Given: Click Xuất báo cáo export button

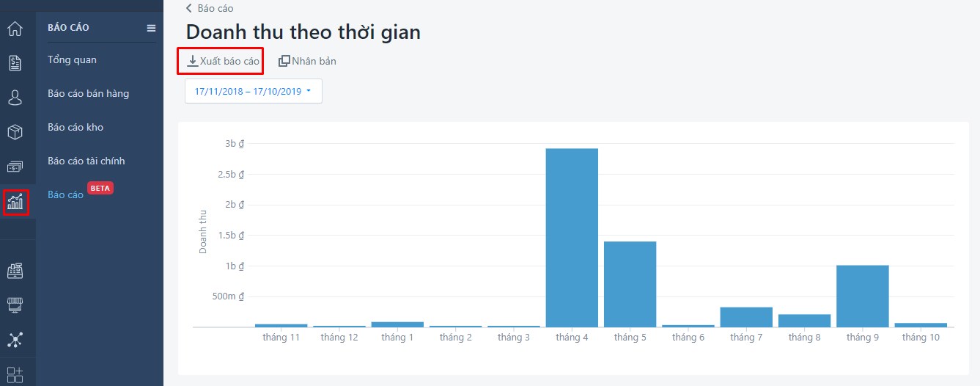Looking at the screenshot, I should 224,61.
